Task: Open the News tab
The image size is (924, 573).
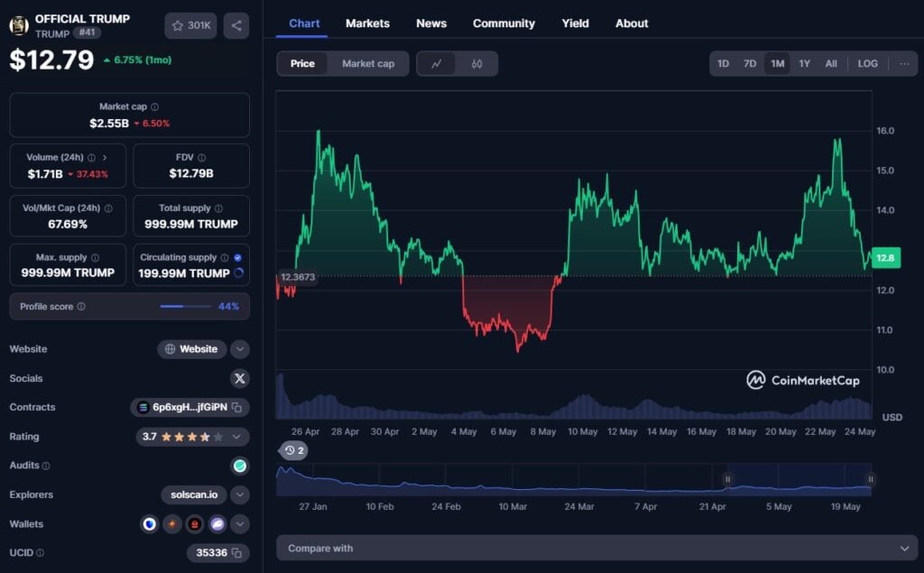Action: [431, 23]
